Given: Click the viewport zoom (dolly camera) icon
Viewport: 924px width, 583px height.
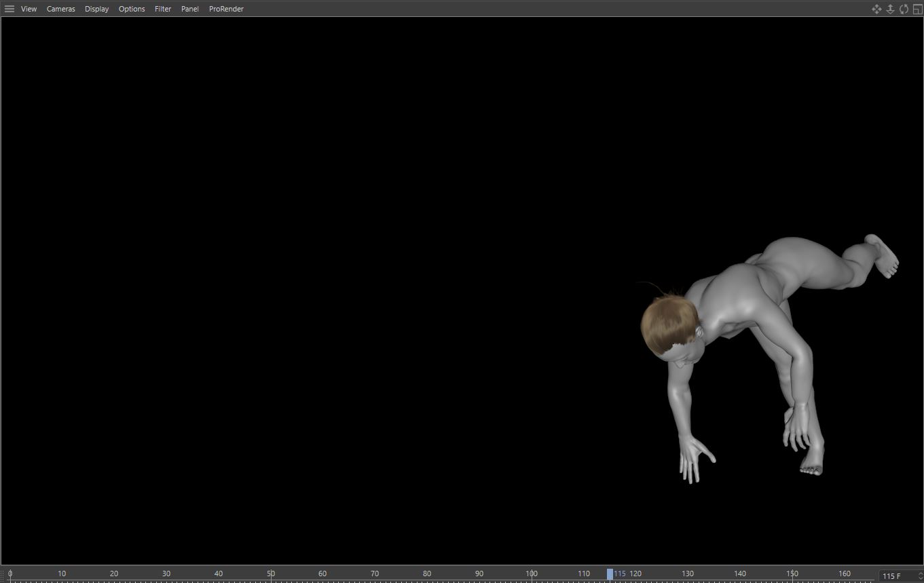Looking at the screenshot, I should coord(890,9).
